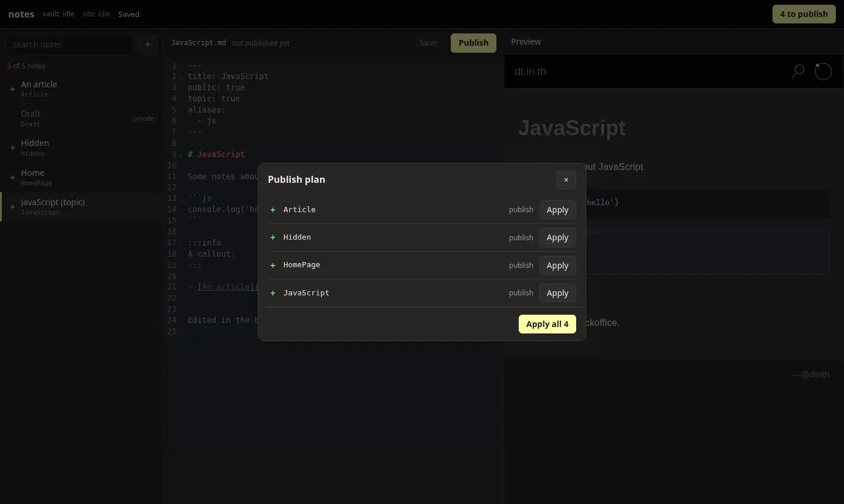Select the Home note
This screenshot has height=504, width=844.
tap(81, 177)
